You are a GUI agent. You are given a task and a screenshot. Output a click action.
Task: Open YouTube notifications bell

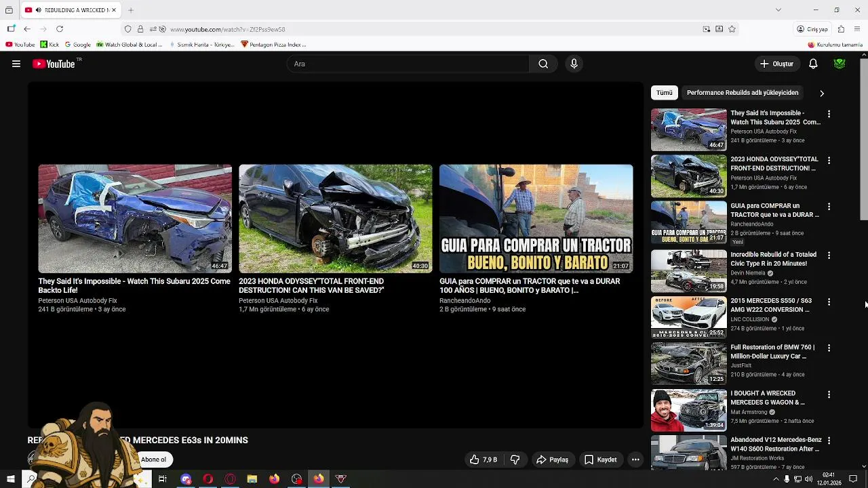pos(813,64)
